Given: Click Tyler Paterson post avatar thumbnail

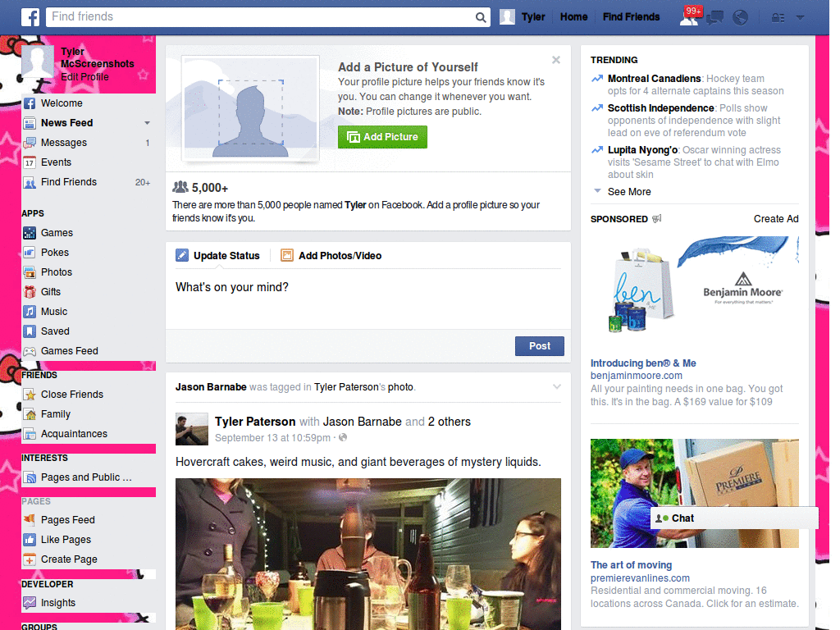Looking at the screenshot, I should [192, 429].
